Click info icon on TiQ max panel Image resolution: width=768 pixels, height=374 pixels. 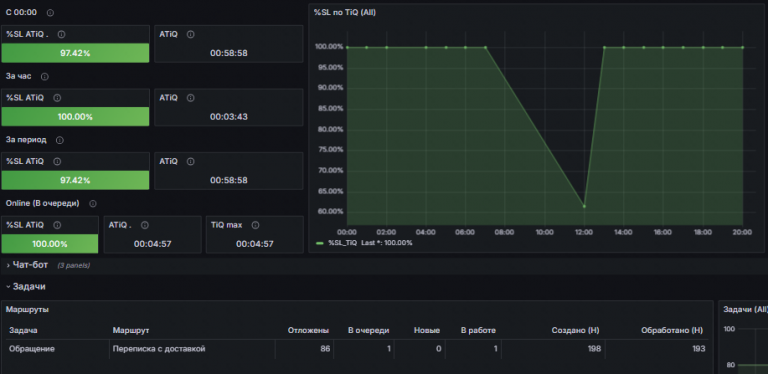[x=255, y=225]
